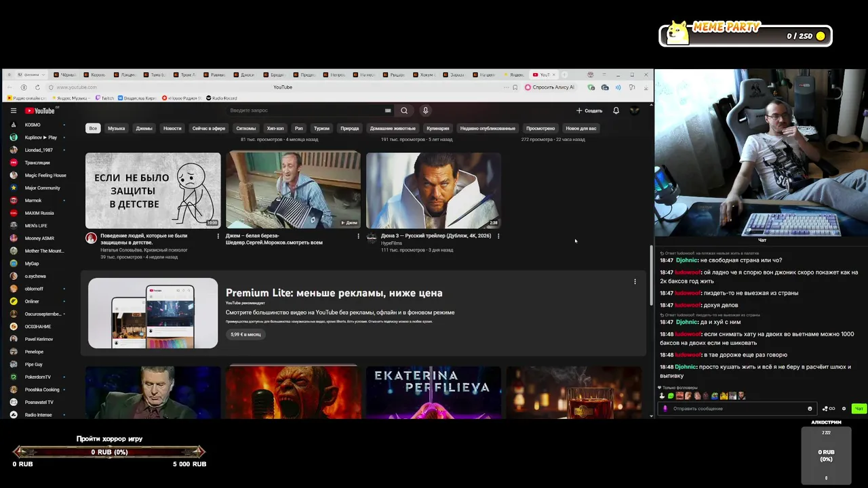Open the HypeFilms channel avatar
The height and width of the screenshot is (488, 868).
click(x=372, y=237)
